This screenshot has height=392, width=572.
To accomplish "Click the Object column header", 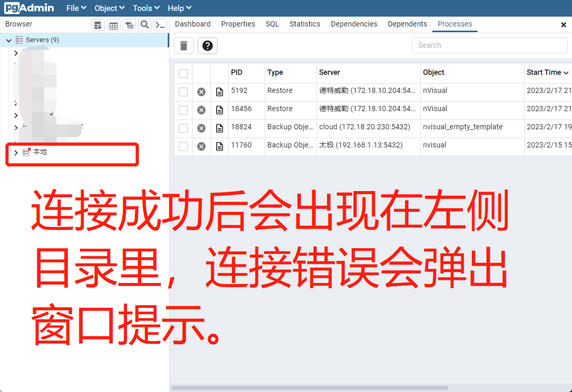I will pyautogui.click(x=472, y=73).
